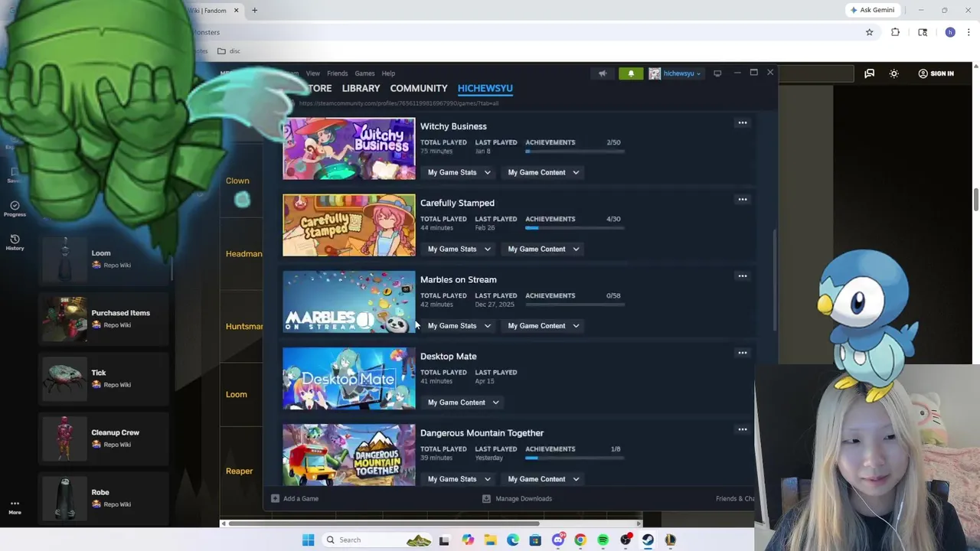Open Windows Start menu

coord(308,540)
